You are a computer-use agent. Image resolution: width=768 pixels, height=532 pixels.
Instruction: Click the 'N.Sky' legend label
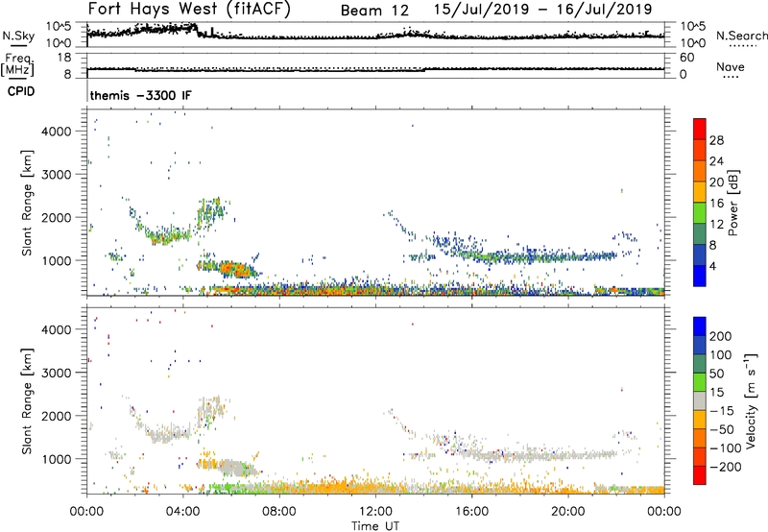pyautogui.click(x=18, y=36)
